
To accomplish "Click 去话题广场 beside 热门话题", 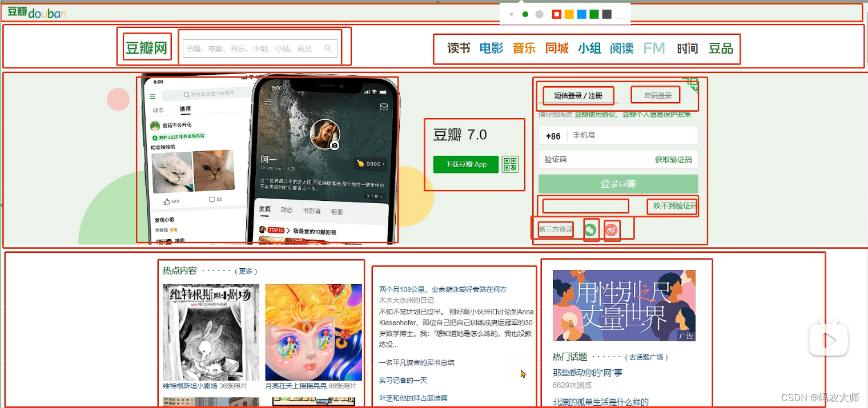I will click(646, 357).
